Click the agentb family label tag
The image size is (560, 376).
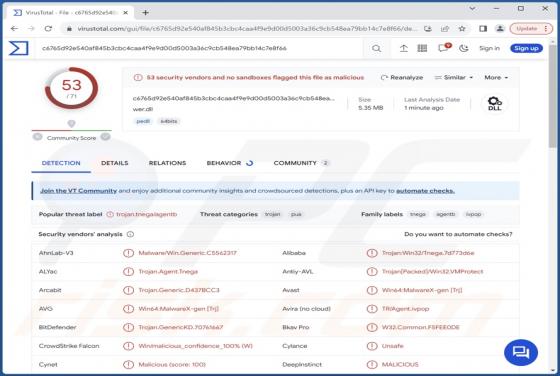point(446,214)
